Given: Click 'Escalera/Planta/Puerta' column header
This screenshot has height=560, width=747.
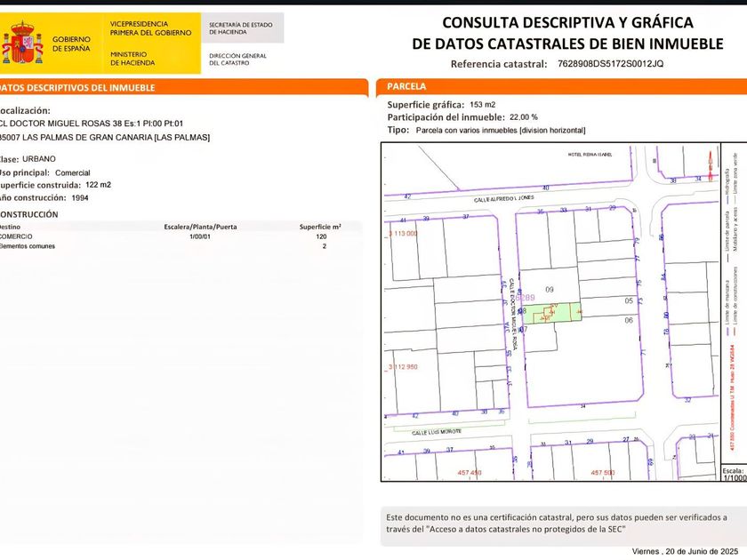Looking at the screenshot, I should click(x=200, y=227).
